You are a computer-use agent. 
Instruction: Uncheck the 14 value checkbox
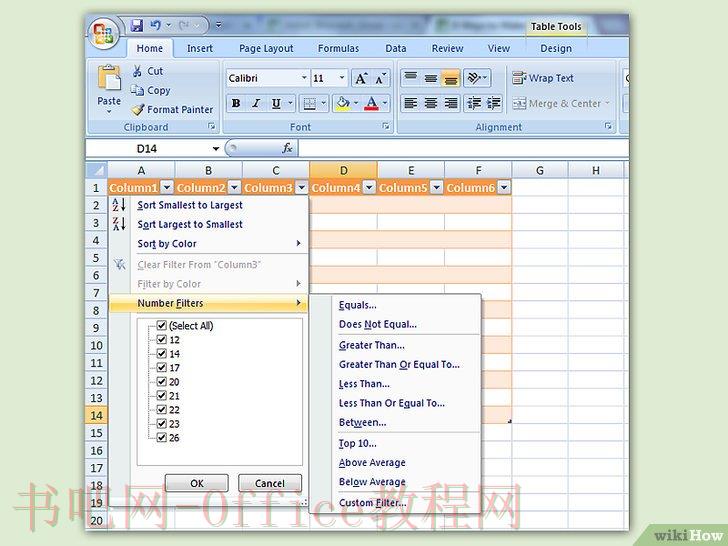coord(162,353)
